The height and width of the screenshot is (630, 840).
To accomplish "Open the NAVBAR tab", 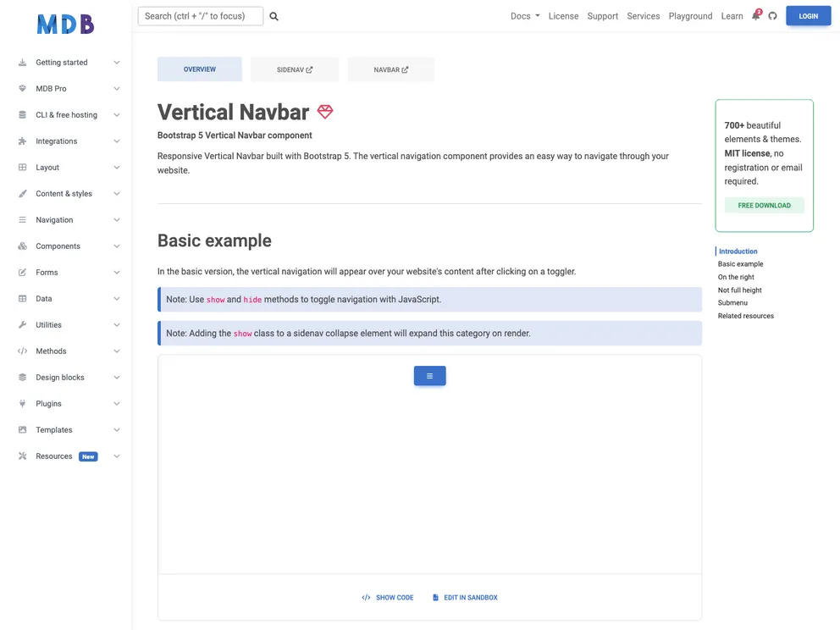I will click(x=390, y=69).
